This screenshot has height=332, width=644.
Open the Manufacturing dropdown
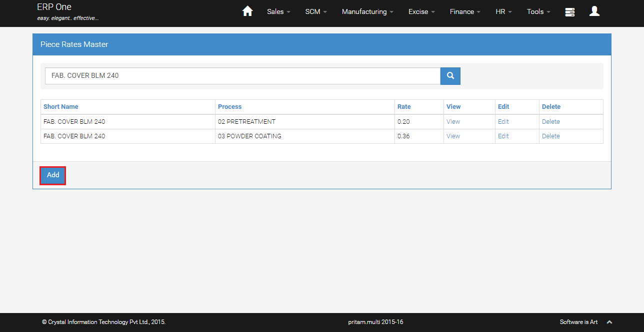point(367,11)
